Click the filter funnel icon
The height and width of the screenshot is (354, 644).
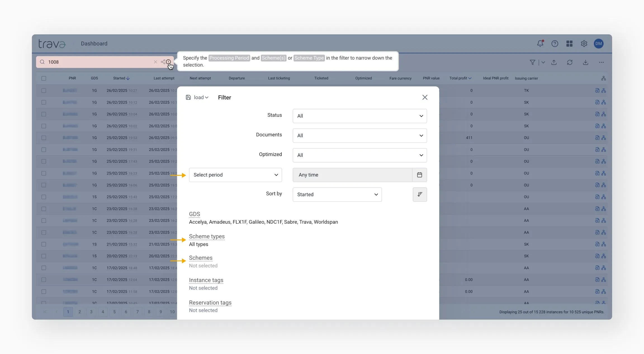tap(532, 62)
